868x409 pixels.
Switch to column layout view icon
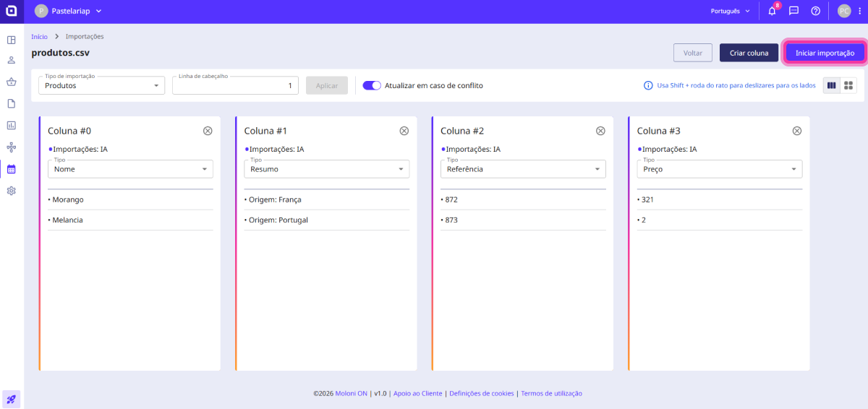click(x=832, y=85)
